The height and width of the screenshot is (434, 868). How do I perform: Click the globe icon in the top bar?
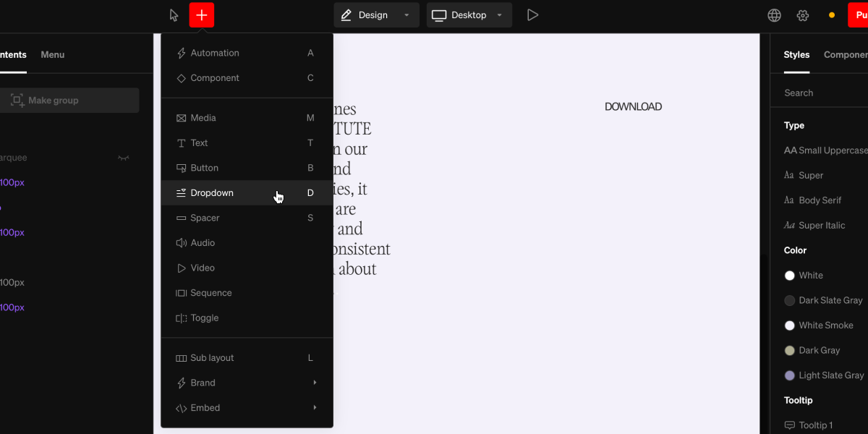[774, 14]
